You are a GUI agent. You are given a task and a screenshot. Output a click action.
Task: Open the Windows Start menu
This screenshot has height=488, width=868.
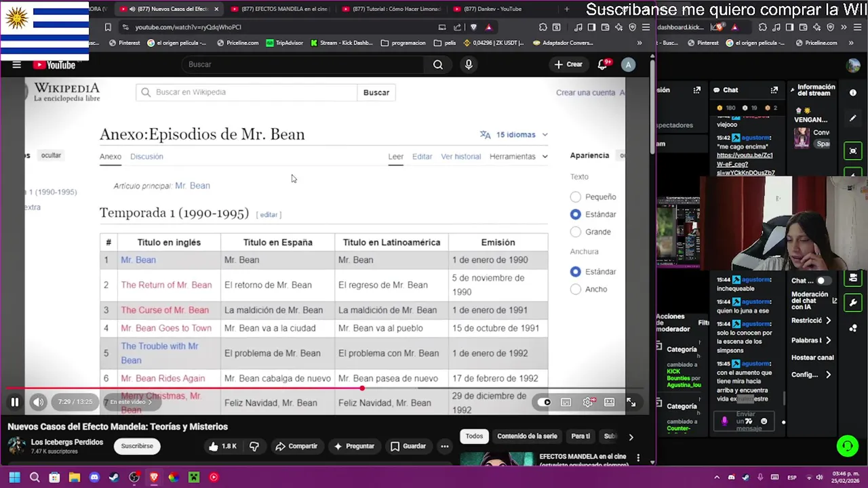(x=15, y=477)
